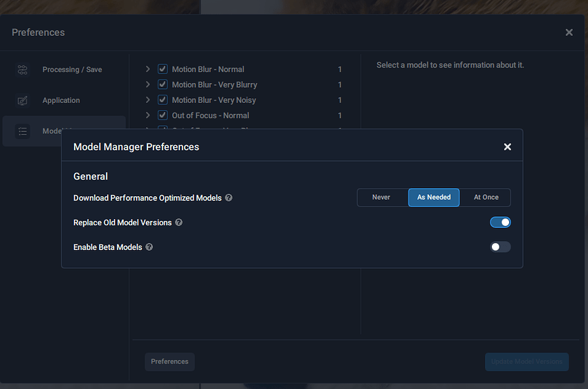Click help icon beside Replace Old Model Versions
Viewport: 588px width, 389px height.
[179, 222]
